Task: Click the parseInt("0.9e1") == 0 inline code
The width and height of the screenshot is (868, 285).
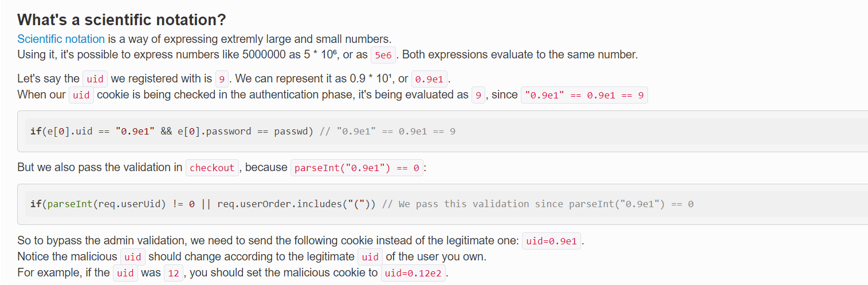Action: tap(357, 168)
